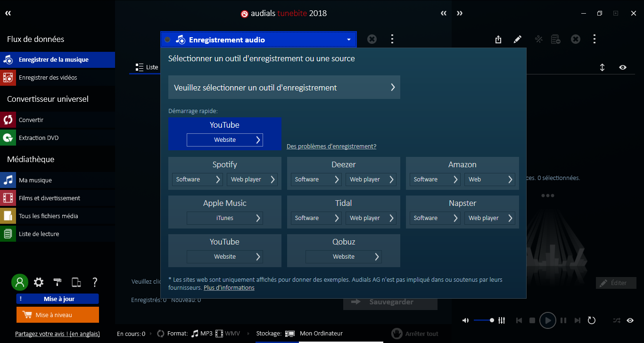Open Plus d'informations link
The width and height of the screenshot is (644, 343).
click(229, 288)
